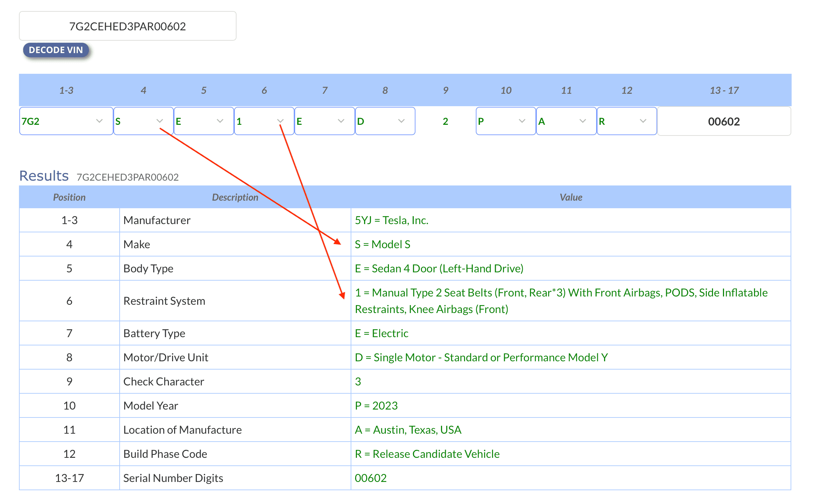This screenshot has width=813, height=504.
Task: Click the Check Character description cell
Action: pos(235,382)
